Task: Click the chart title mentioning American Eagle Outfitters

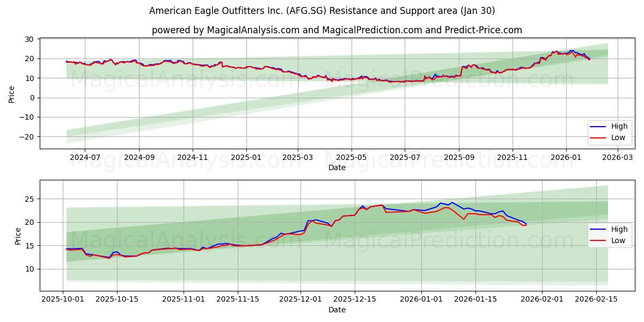Action: tap(322, 11)
